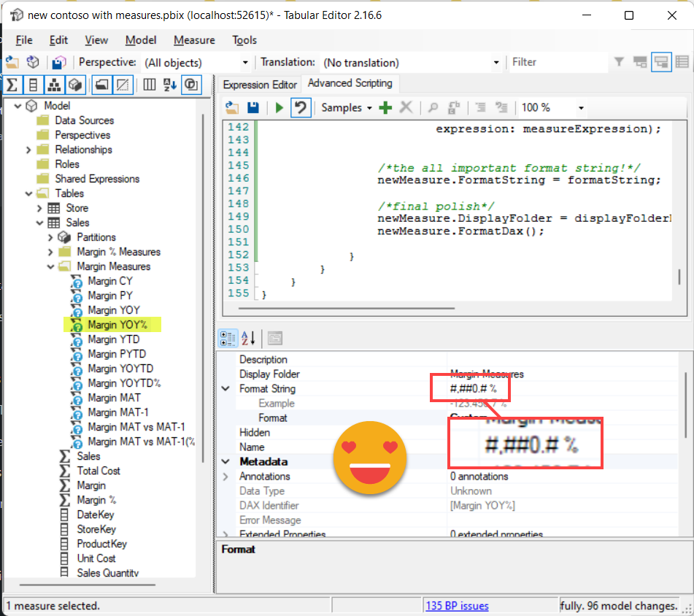Click the save-to-database icon in the main toolbar
The width and height of the screenshot is (694, 616).
pos(59,63)
